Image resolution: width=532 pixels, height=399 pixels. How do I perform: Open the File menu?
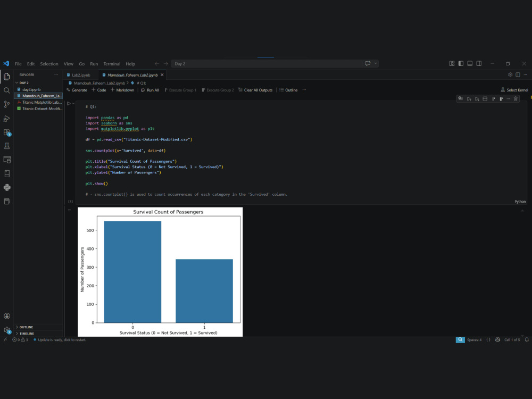[x=18, y=64]
